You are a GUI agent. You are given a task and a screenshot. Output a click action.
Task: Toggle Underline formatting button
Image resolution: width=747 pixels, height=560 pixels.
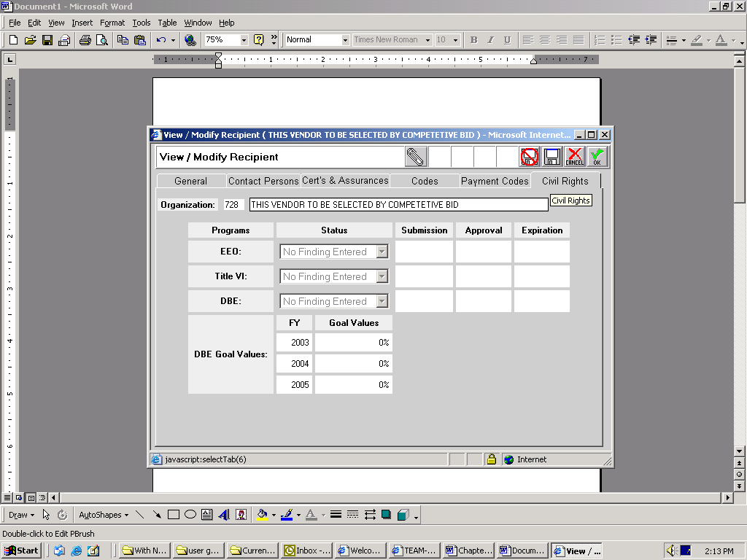[507, 40]
